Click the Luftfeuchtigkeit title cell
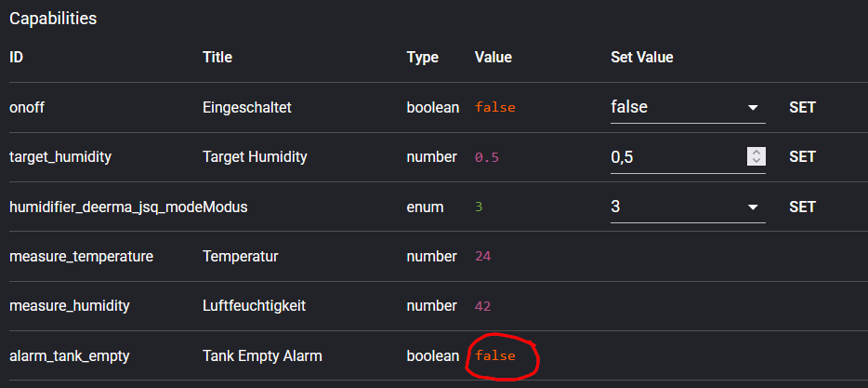This screenshot has height=388, width=868. [254, 306]
